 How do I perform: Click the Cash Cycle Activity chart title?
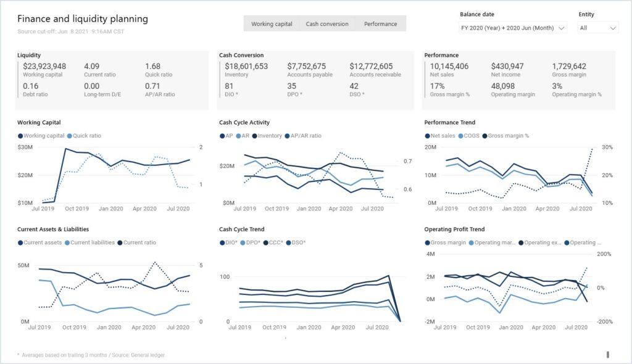coord(244,123)
